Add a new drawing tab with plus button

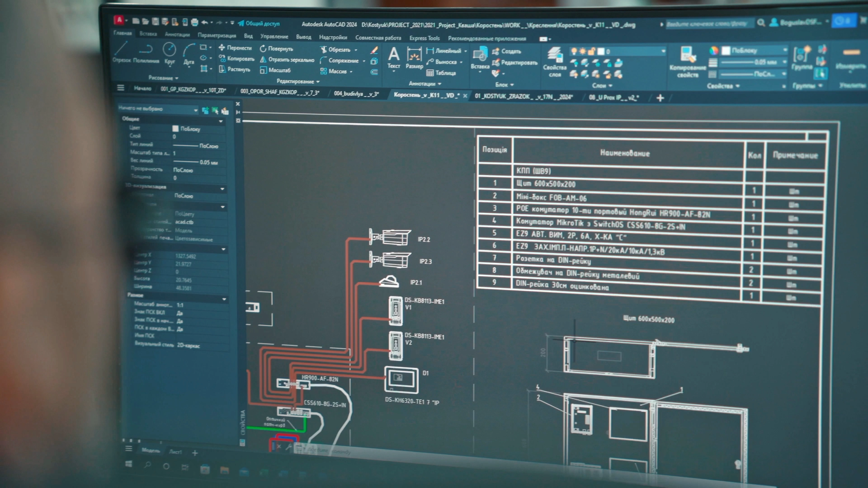pos(660,98)
